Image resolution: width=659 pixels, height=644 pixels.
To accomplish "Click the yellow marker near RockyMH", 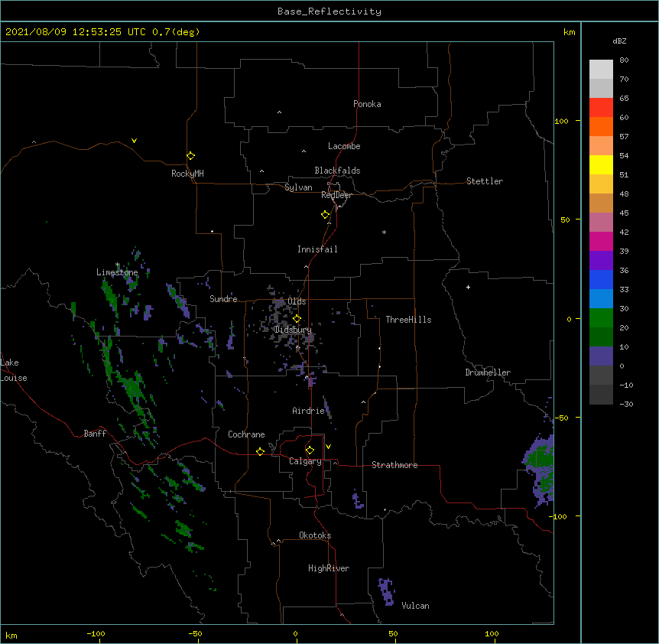I will 191,156.
